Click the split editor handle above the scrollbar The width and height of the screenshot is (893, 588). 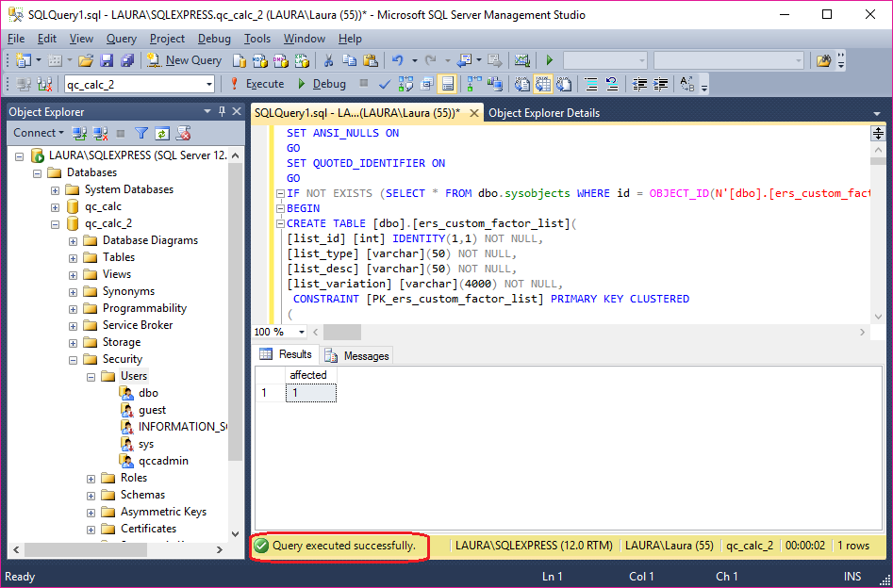878,133
